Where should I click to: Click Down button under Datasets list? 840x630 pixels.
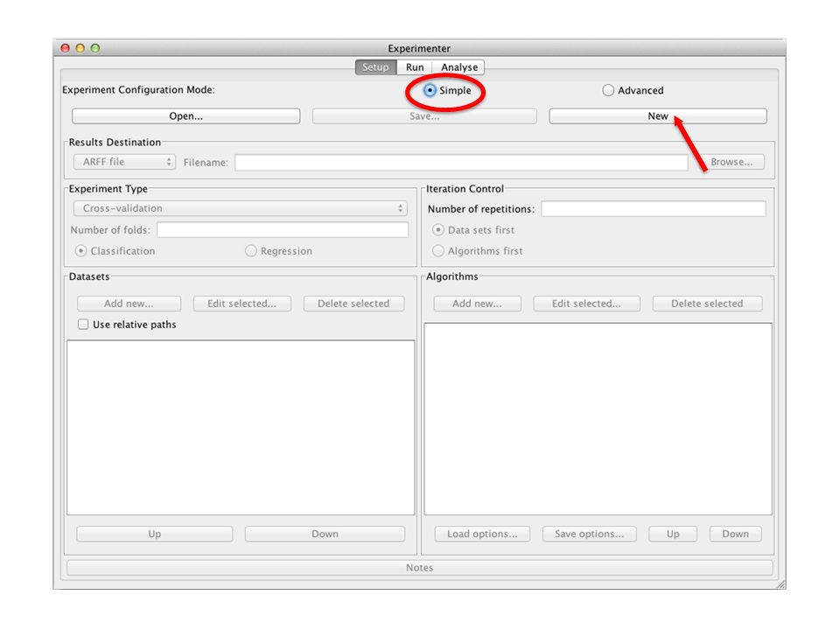pos(325,534)
